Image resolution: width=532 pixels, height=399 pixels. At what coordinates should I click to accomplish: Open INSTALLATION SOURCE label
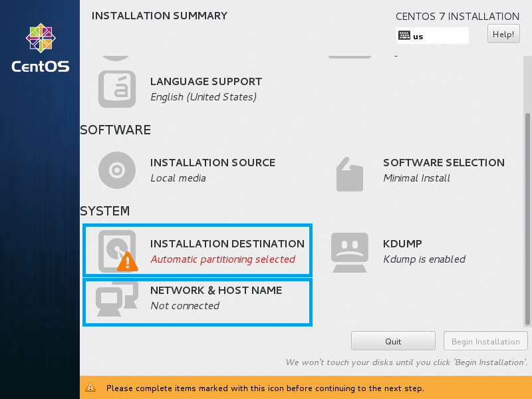coord(213,162)
